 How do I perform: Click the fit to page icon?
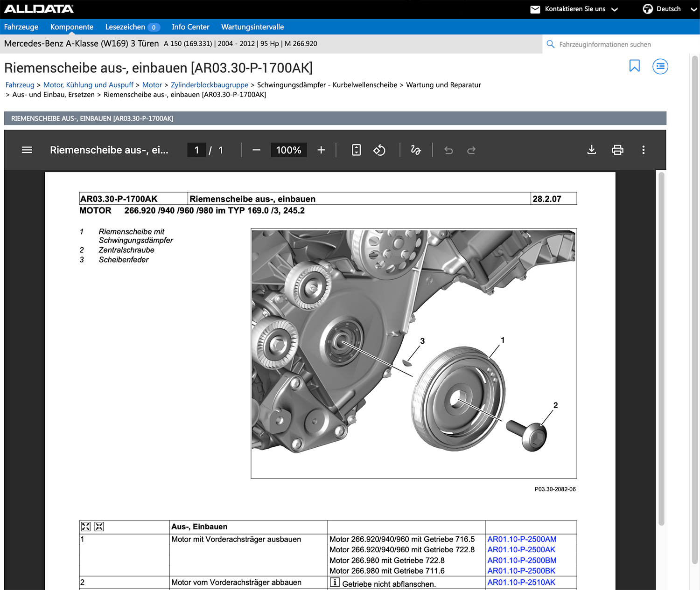(x=356, y=150)
